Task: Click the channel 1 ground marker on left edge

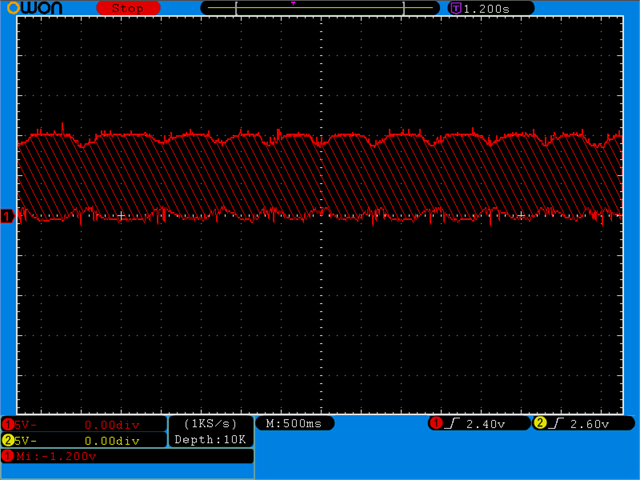Action: (x=8, y=216)
